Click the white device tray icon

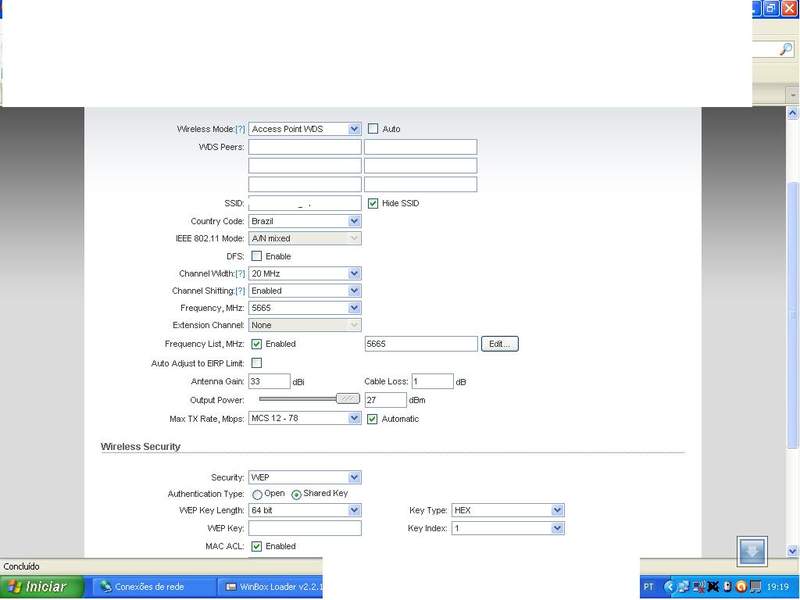click(727, 587)
